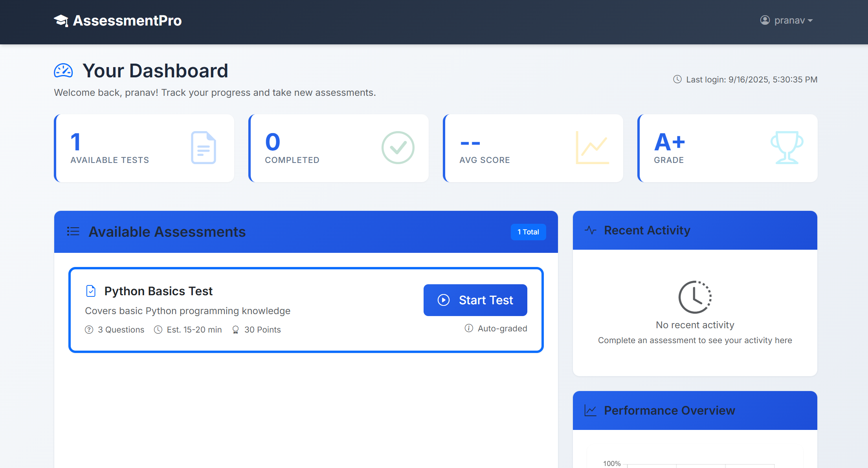Viewport: 868px width, 468px height.
Task: Click the clock icon showing no recent activity
Action: [x=695, y=297]
